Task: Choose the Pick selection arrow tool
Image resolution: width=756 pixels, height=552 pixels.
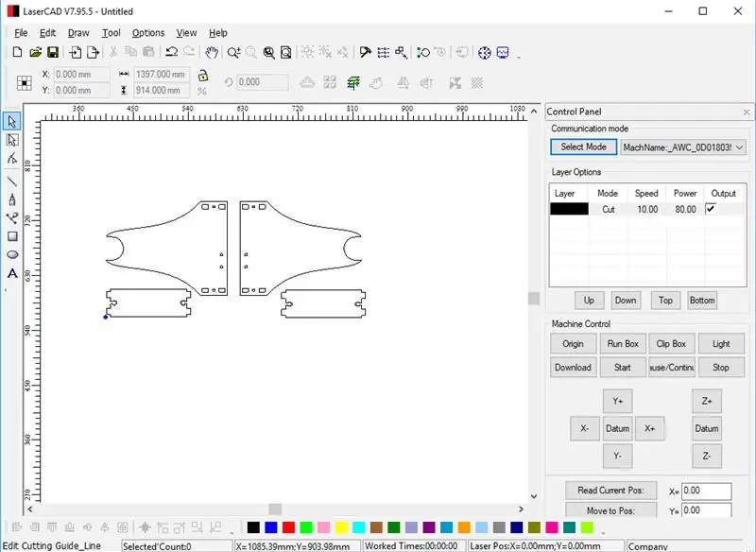Action: [12, 121]
